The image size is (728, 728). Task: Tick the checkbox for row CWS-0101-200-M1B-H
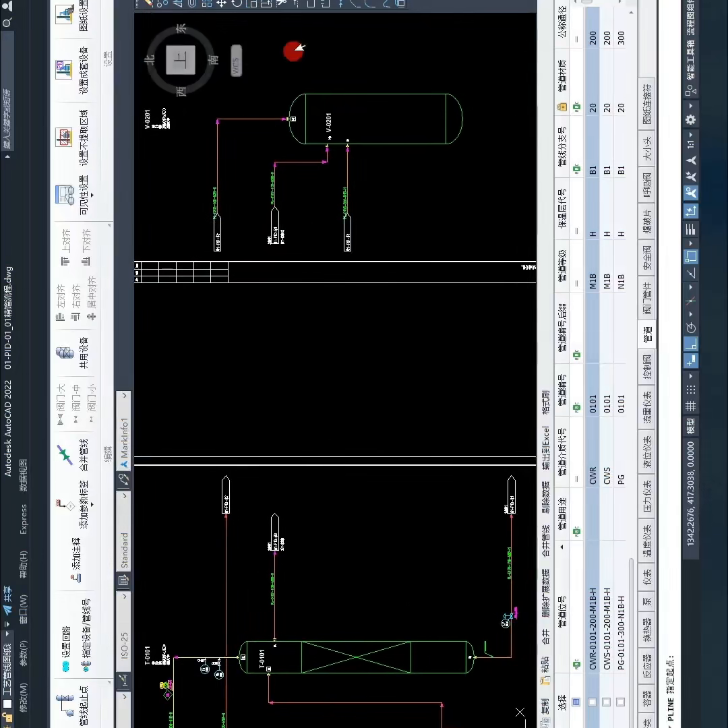point(606,702)
